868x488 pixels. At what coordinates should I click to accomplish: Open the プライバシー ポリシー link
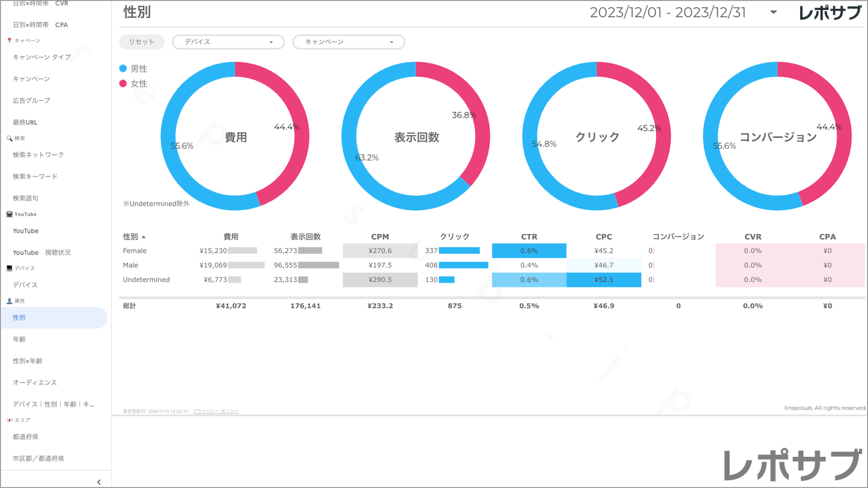[216, 411]
